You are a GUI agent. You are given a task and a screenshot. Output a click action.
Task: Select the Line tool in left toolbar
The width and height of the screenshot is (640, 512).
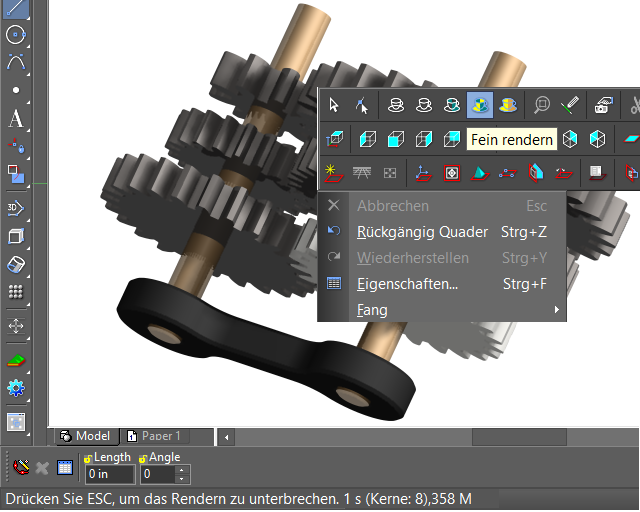pos(16,8)
